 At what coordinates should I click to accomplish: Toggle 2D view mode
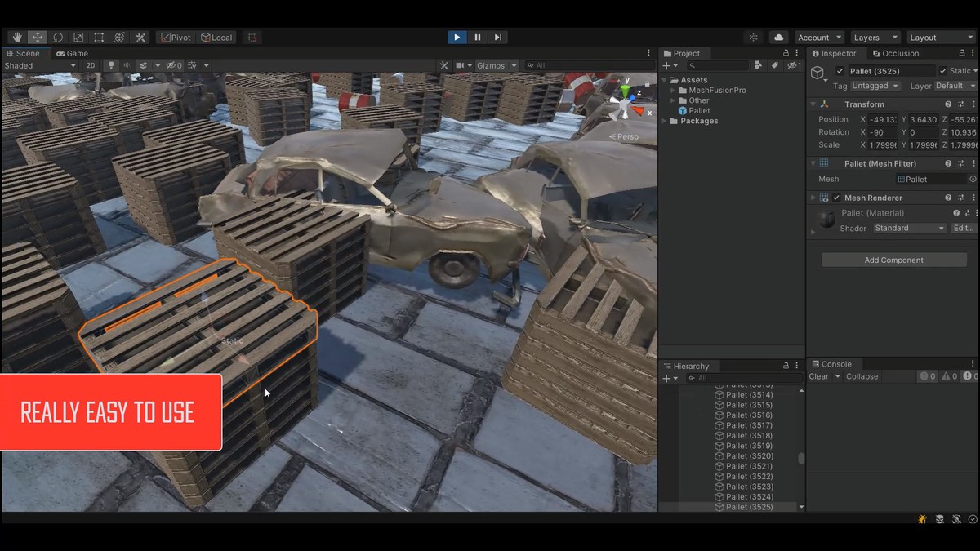(x=91, y=65)
